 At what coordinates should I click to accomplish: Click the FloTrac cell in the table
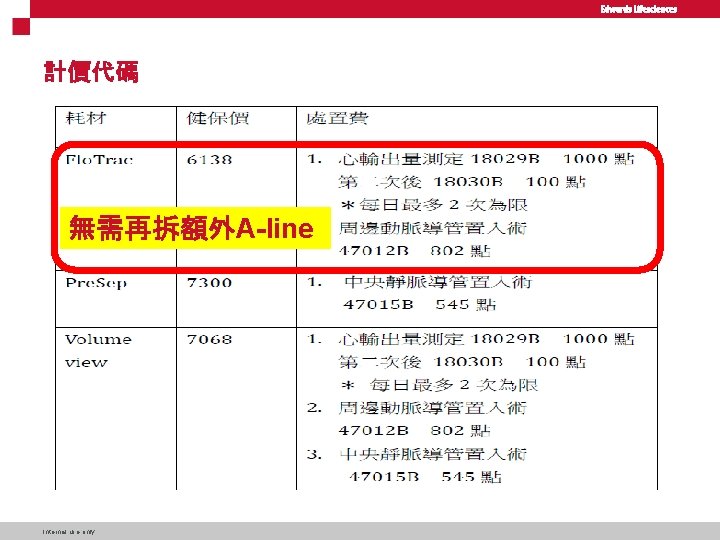tap(99, 160)
